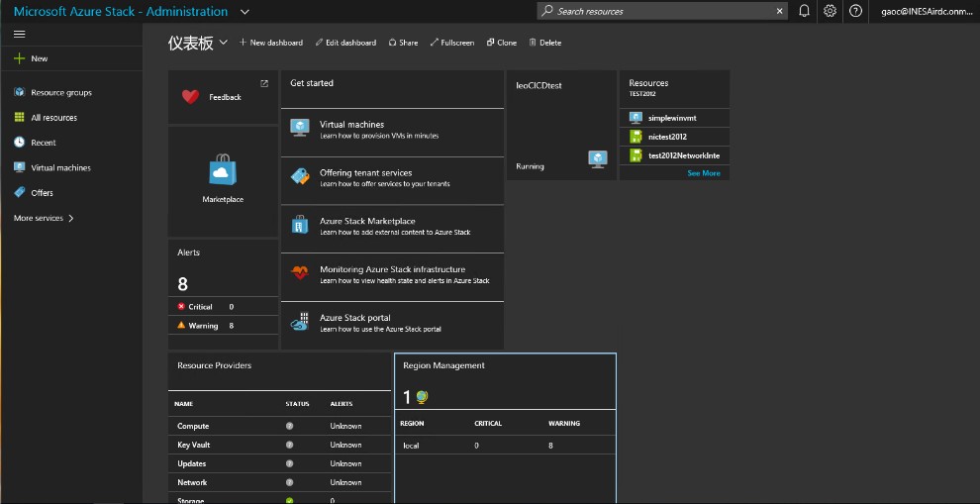
Task: Open Resource groups cube icon
Action: (x=20, y=92)
